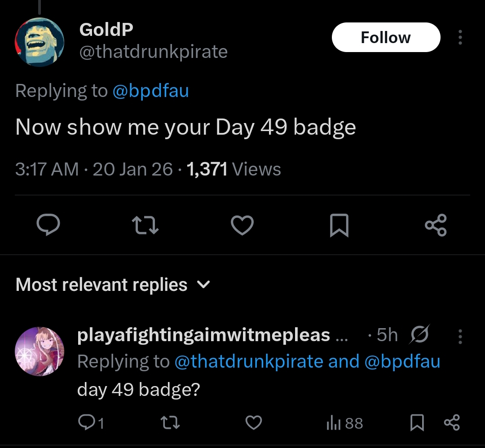Screen dimensions: 485x448
Task: Open more options for GoldP's tweet
Action: pyautogui.click(x=460, y=37)
